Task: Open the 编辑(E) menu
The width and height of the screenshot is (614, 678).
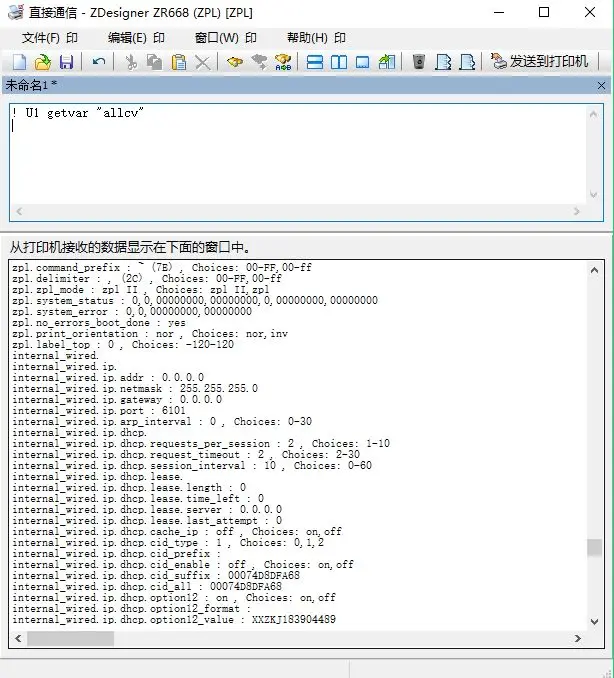Action: point(127,38)
